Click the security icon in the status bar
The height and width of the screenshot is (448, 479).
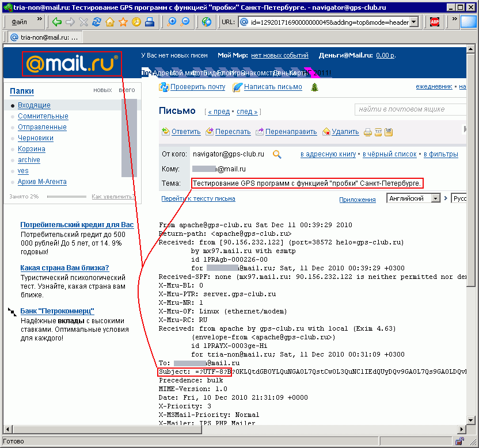pos(460,441)
